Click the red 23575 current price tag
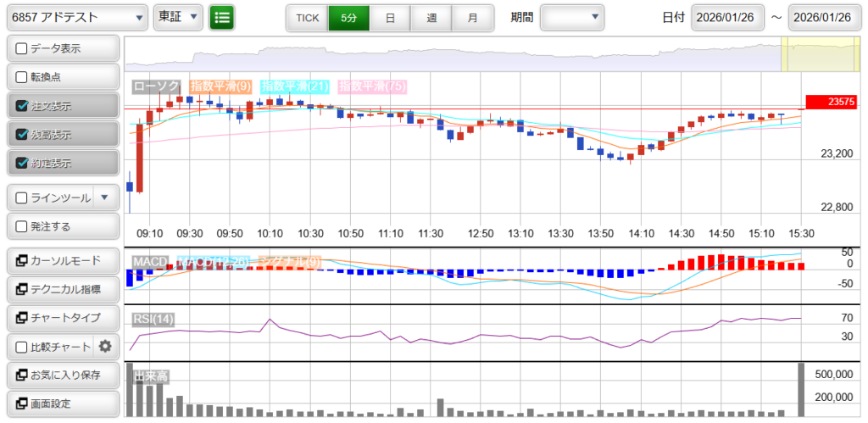The width and height of the screenshot is (868, 423). click(x=835, y=102)
